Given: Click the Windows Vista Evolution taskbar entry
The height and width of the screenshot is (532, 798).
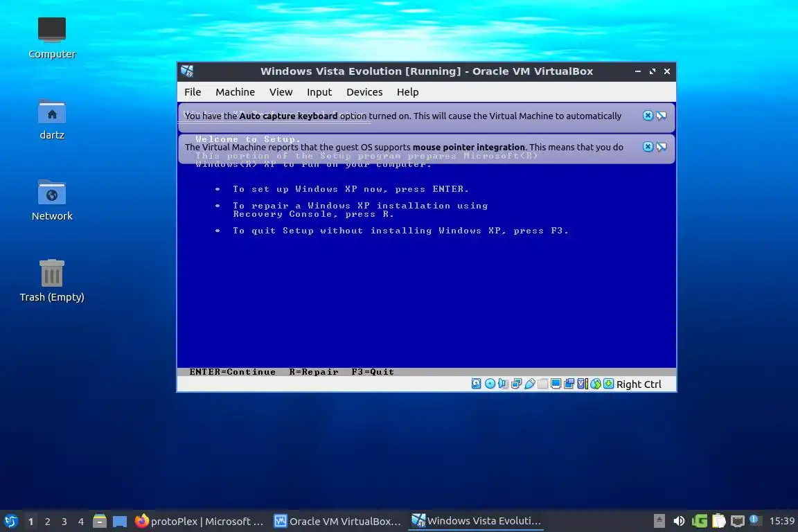Looking at the screenshot, I should tap(477, 521).
